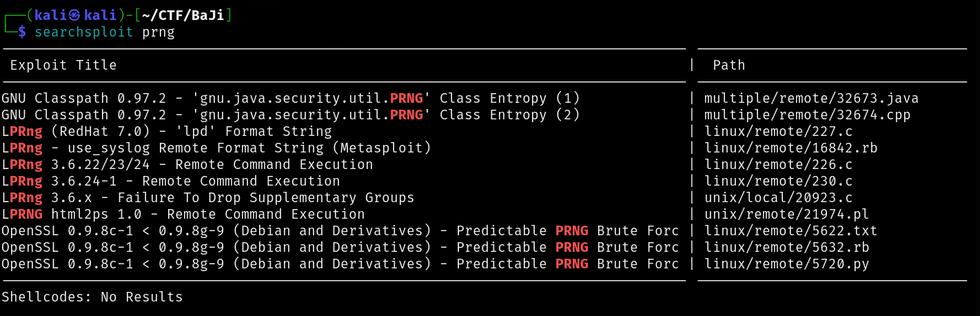Open path multiple/remote/32673.java
980x316 pixels.
pyautogui.click(x=811, y=98)
